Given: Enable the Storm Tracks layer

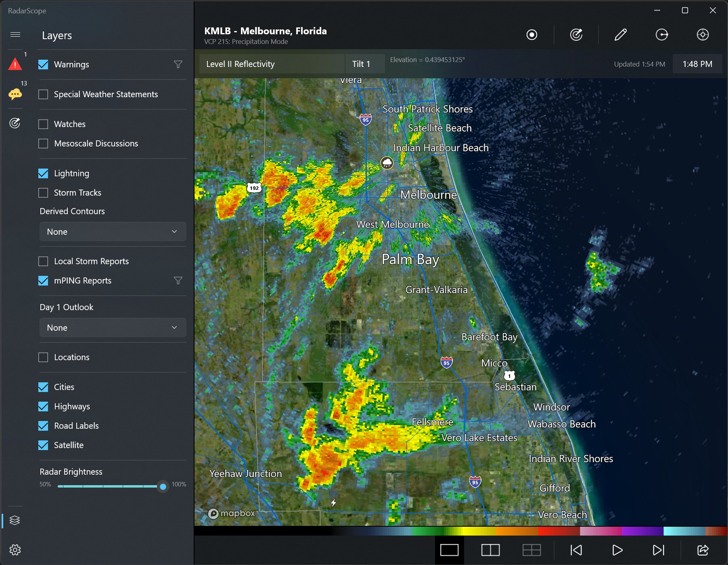Looking at the screenshot, I should coord(43,192).
